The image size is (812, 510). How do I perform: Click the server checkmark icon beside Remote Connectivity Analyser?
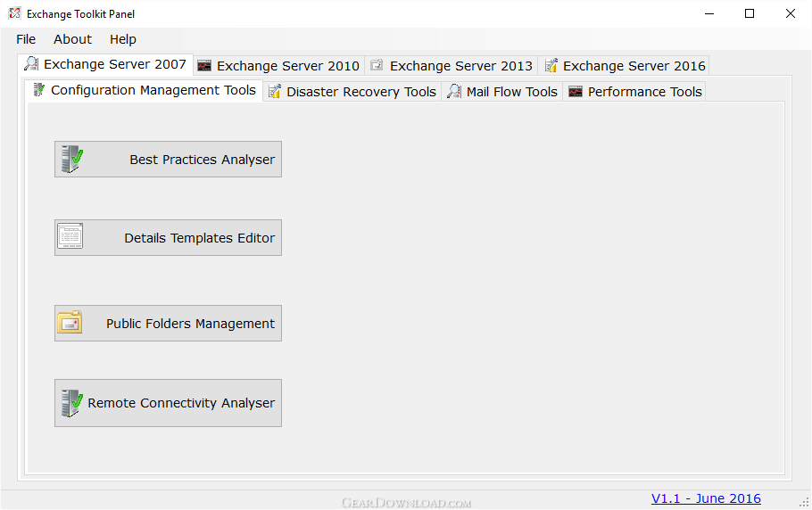point(72,403)
